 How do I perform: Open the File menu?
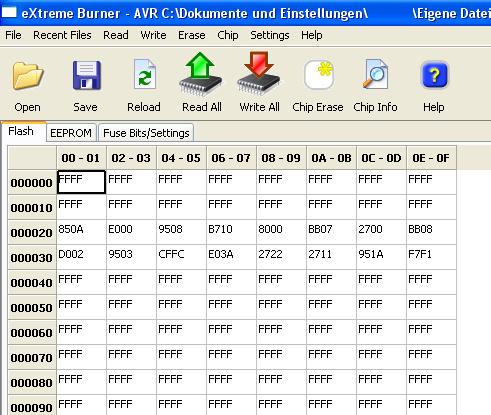click(x=13, y=35)
